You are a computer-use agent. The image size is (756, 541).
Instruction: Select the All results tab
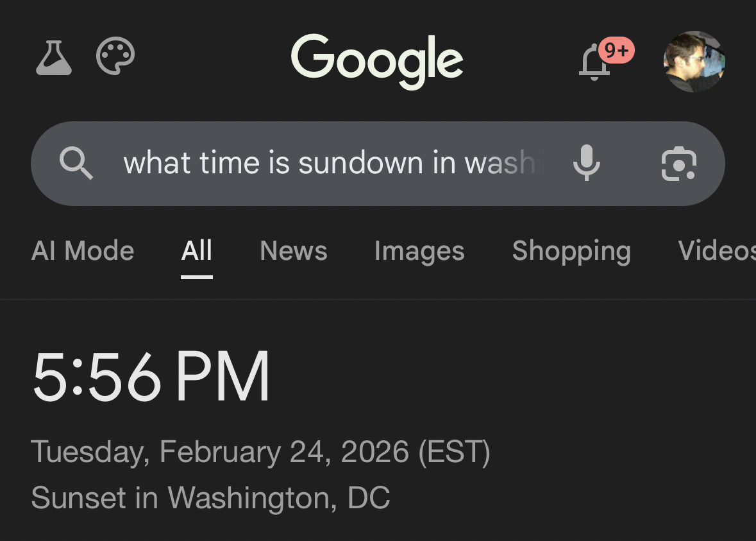click(196, 251)
